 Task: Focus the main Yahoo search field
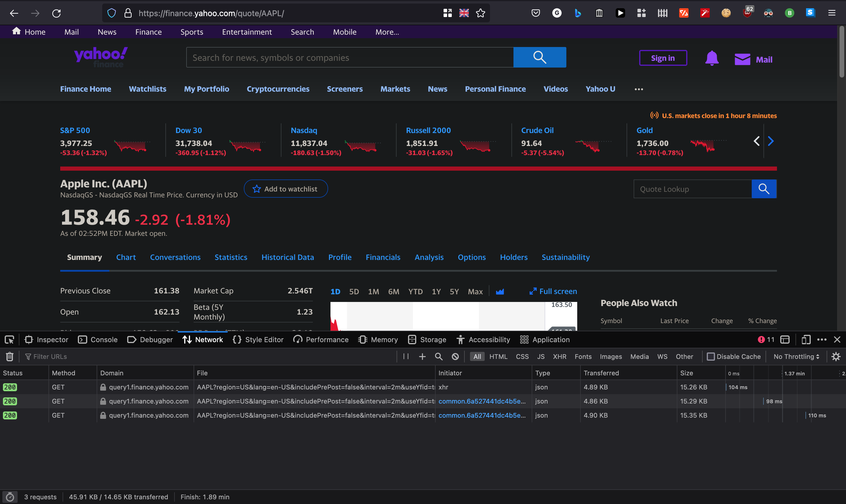pyautogui.click(x=350, y=57)
